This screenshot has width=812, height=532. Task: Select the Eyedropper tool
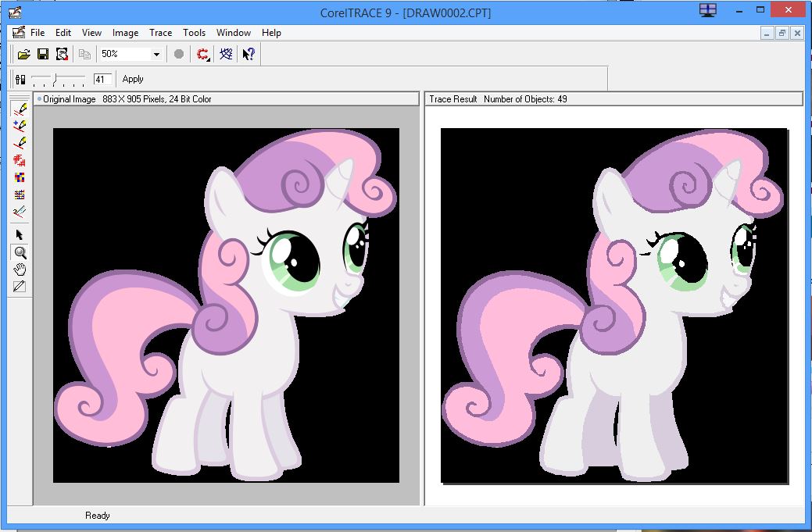pos(20,286)
